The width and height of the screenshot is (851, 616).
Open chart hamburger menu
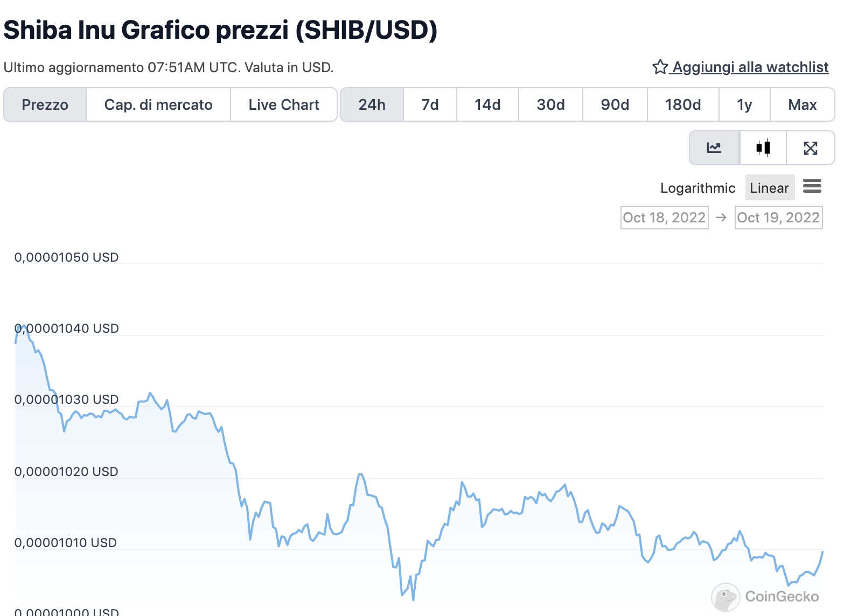tap(812, 186)
